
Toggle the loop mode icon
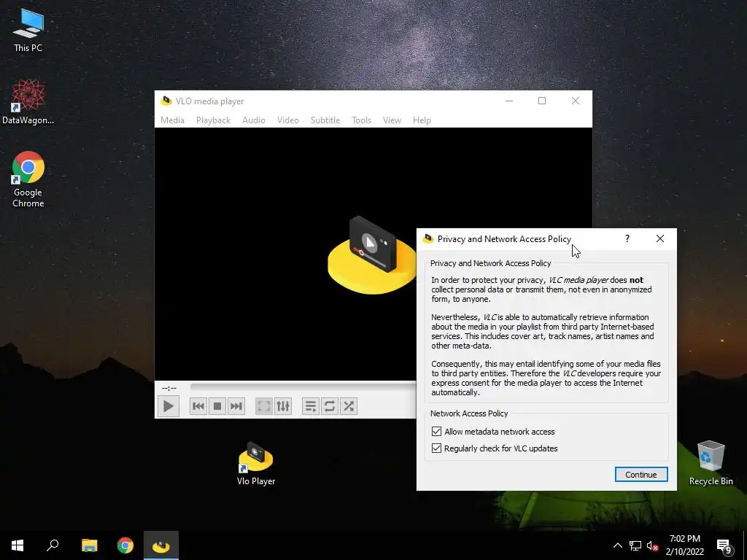point(330,406)
